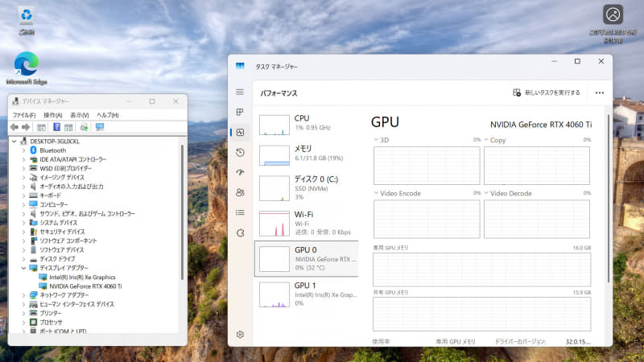
Task: Select プリンター tree row
Action: [x=50, y=313]
